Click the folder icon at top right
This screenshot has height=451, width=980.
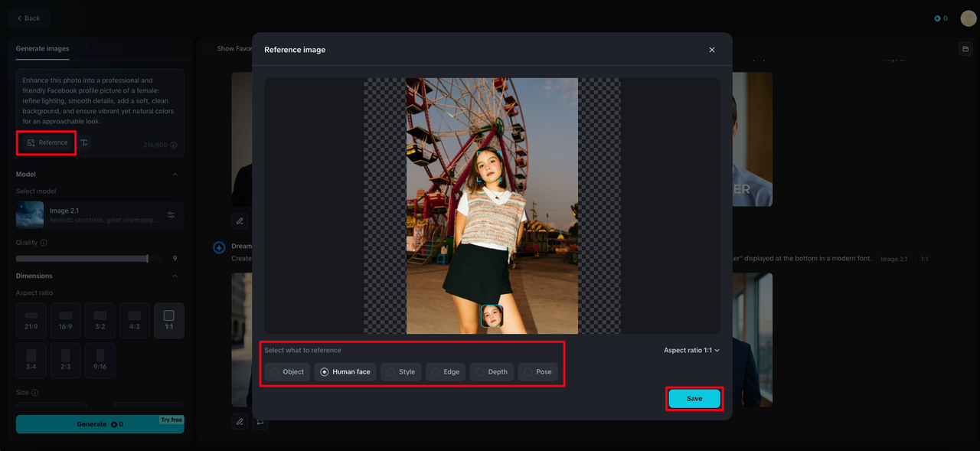pyautogui.click(x=965, y=49)
